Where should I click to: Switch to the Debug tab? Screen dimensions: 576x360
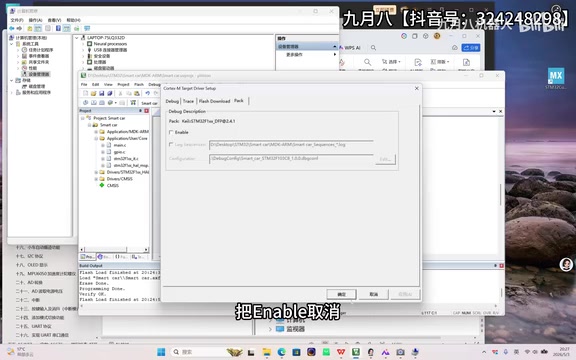pos(172,101)
